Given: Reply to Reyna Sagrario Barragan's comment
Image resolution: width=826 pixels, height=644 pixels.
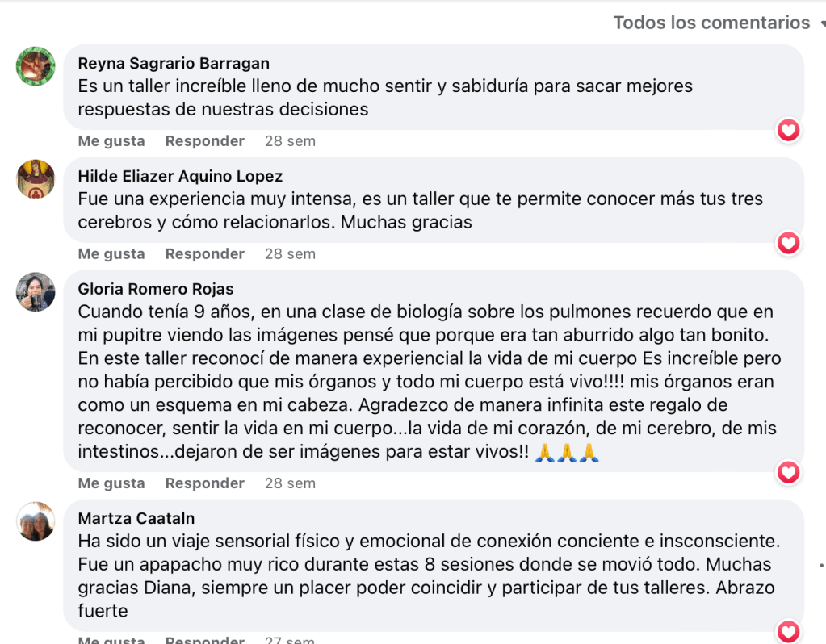Looking at the screenshot, I should pos(204,141).
